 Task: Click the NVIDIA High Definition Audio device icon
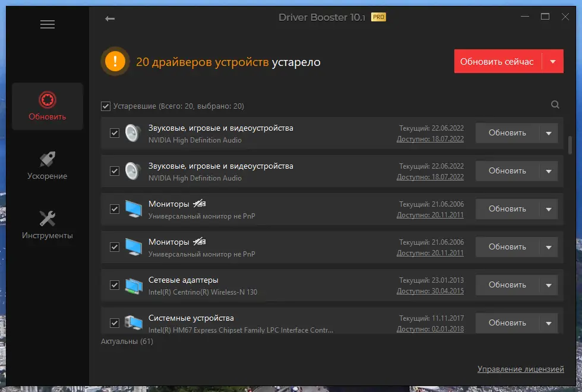click(x=132, y=132)
